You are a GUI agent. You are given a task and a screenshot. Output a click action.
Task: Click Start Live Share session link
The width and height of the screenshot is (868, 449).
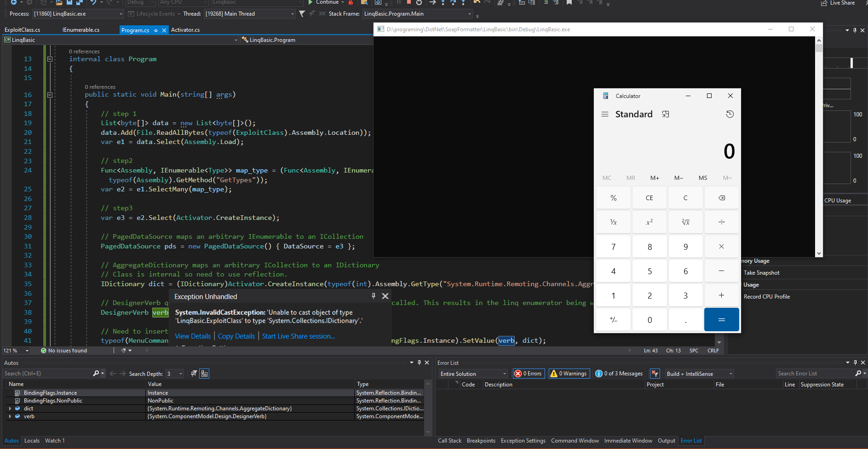(x=299, y=336)
